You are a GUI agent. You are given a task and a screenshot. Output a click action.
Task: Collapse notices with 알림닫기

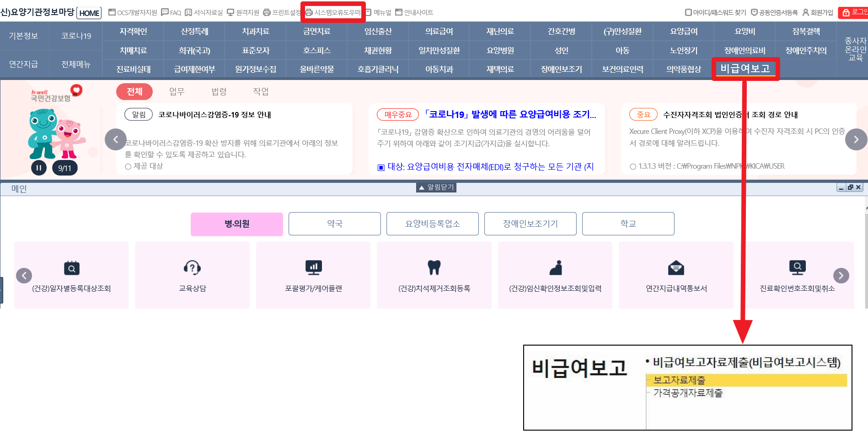(436, 187)
